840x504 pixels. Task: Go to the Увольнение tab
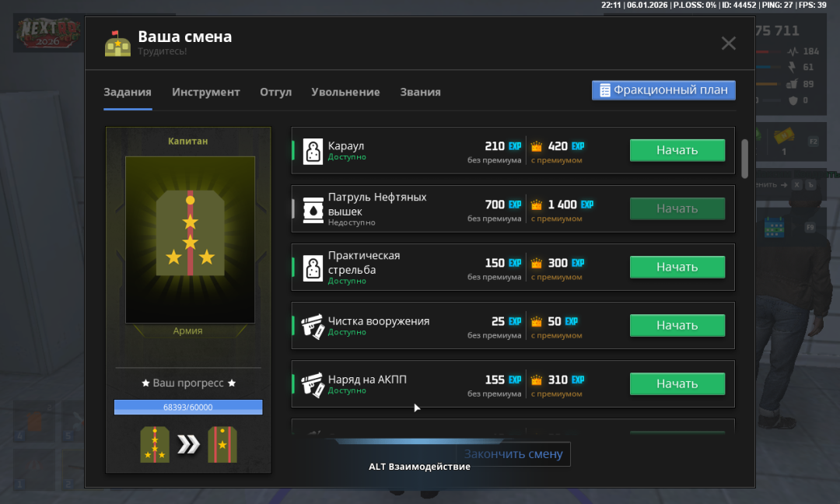pos(345,92)
